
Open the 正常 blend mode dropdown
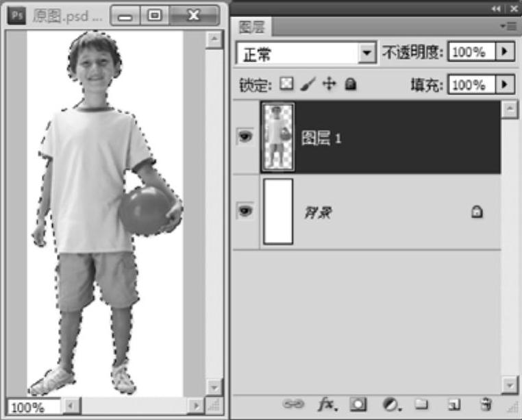(368, 53)
